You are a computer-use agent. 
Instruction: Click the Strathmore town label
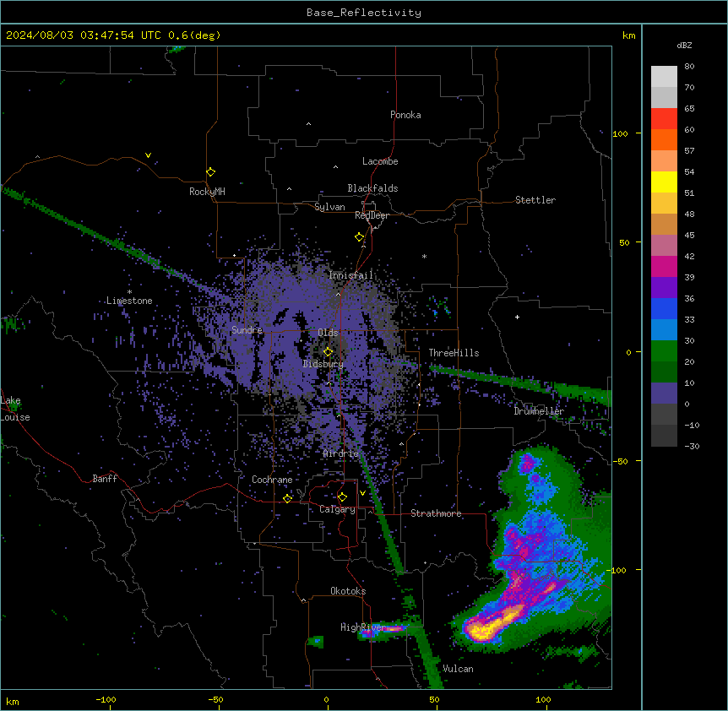[436, 513]
